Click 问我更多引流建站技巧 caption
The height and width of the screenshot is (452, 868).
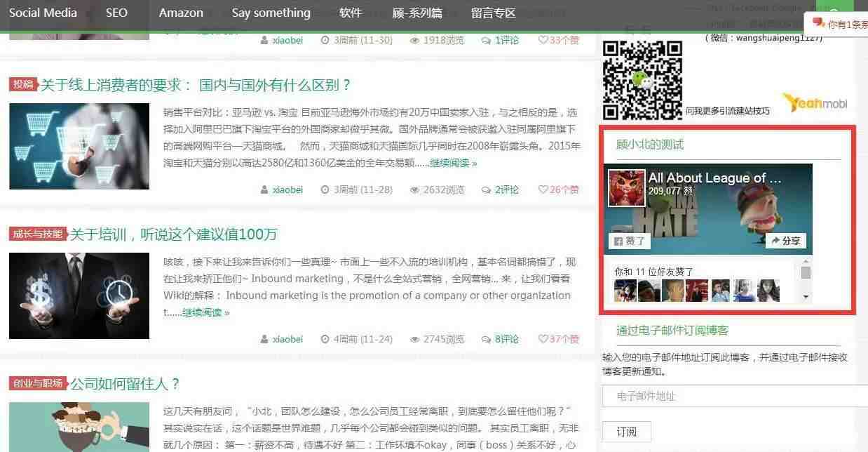(727, 111)
